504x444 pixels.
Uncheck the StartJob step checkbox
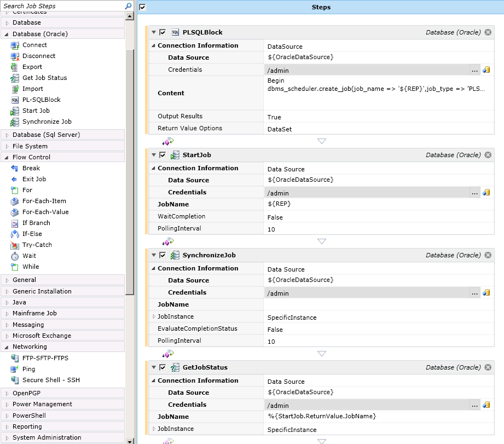163,155
